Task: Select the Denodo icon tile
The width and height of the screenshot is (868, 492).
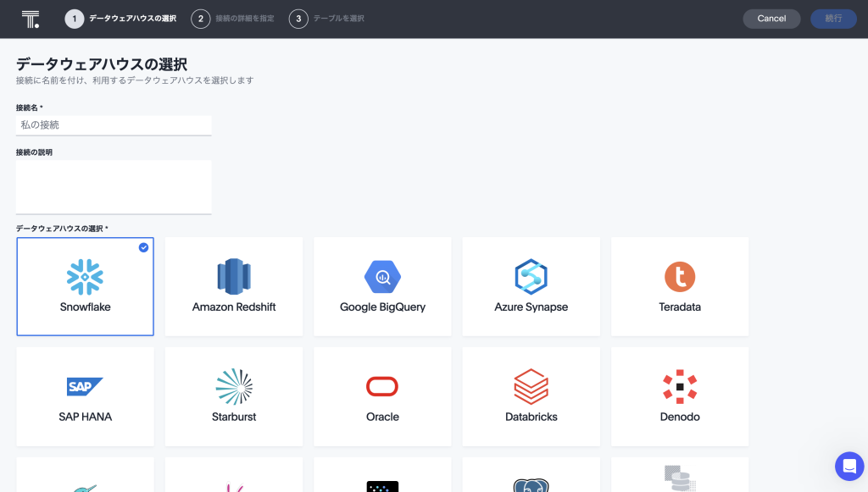Action: tap(680, 387)
